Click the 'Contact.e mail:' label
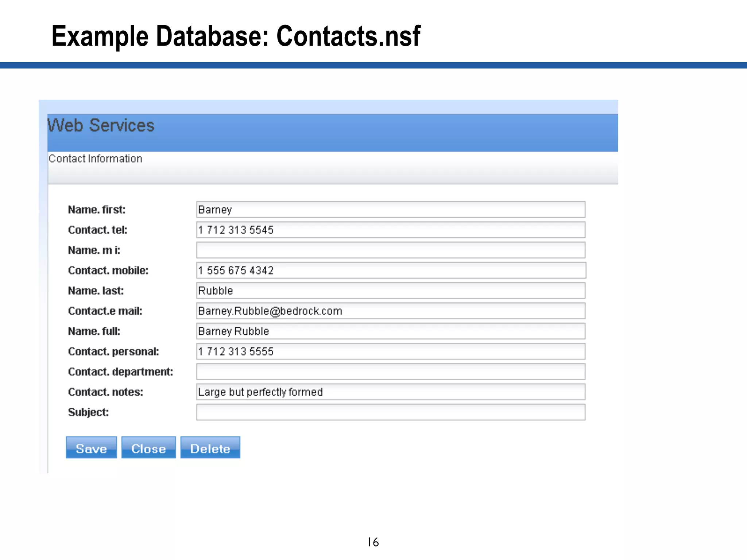 pos(105,311)
